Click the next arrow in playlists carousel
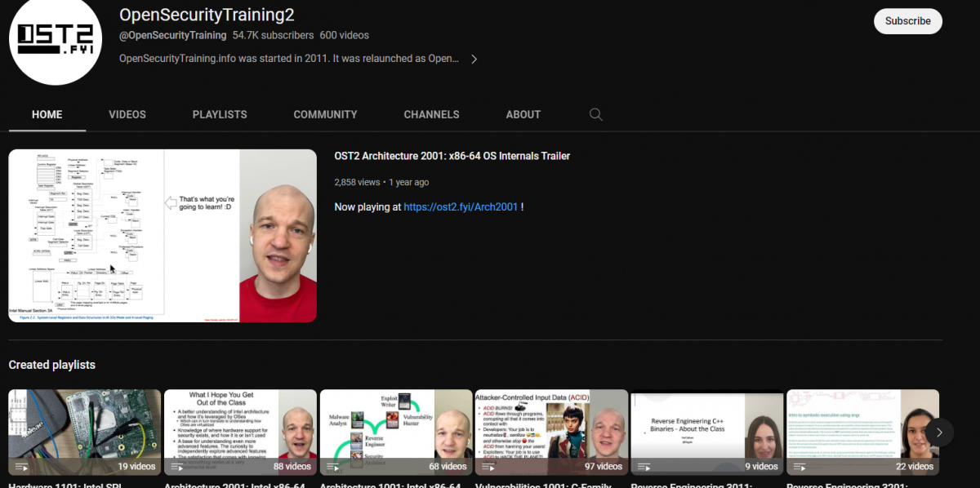980x488 pixels. coord(938,433)
